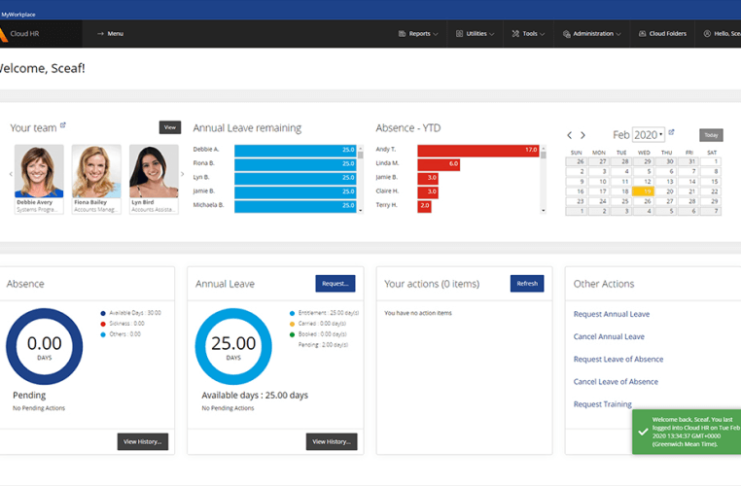This screenshot has height=486, width=741.
Task: Select Lyn Bird's team photo
Action: (154, 171)
